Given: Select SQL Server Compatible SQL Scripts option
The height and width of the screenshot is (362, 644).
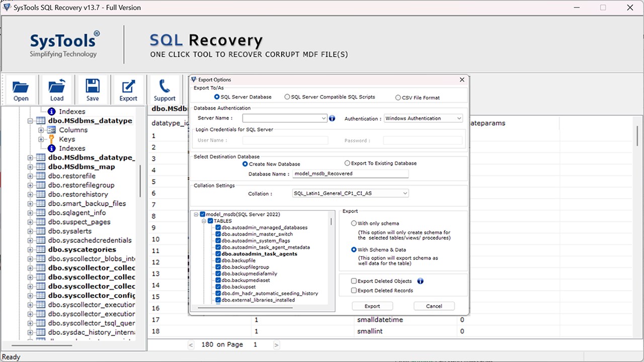Looking at the screenshot, I should coord(287,97).
